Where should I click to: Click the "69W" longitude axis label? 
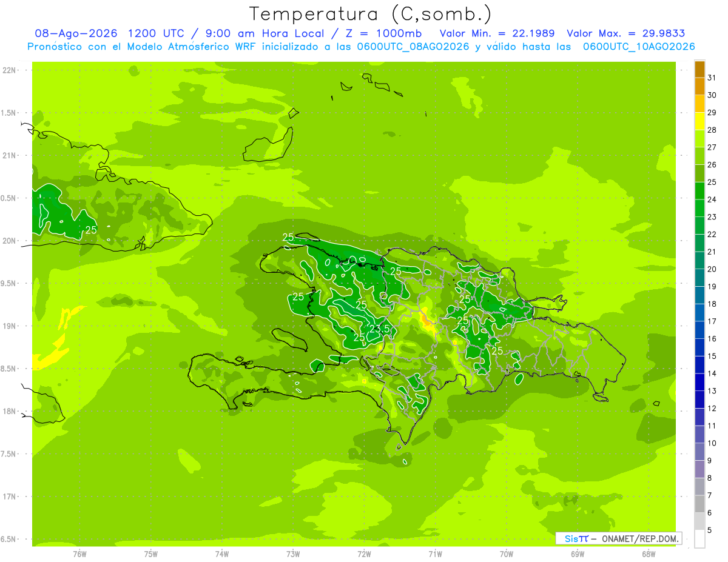click(x=578, y=554)
